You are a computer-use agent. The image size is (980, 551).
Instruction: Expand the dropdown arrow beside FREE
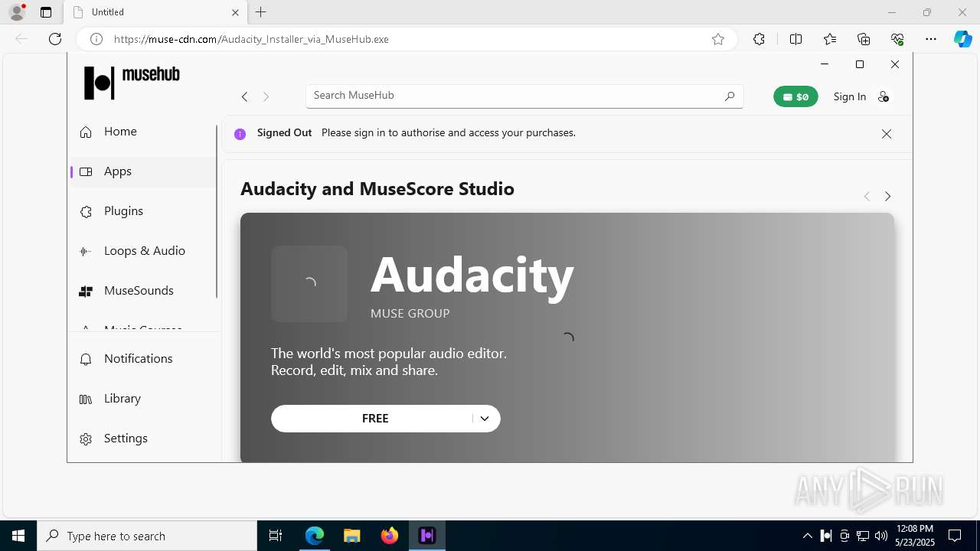coord(485,419)
